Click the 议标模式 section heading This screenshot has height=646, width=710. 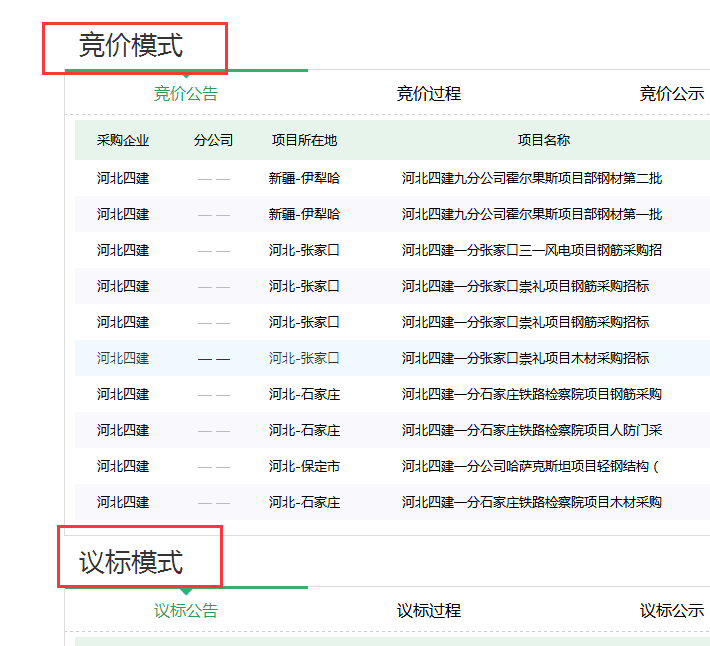point(131,562)
